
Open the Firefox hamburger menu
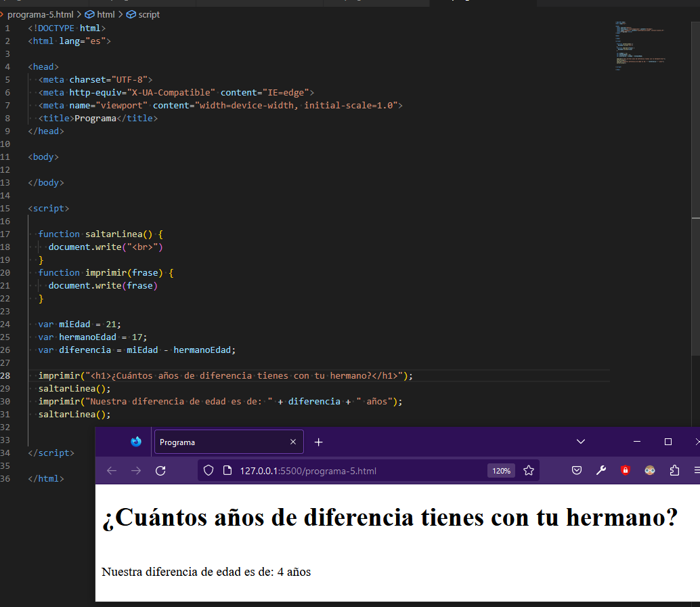(696, 470)
